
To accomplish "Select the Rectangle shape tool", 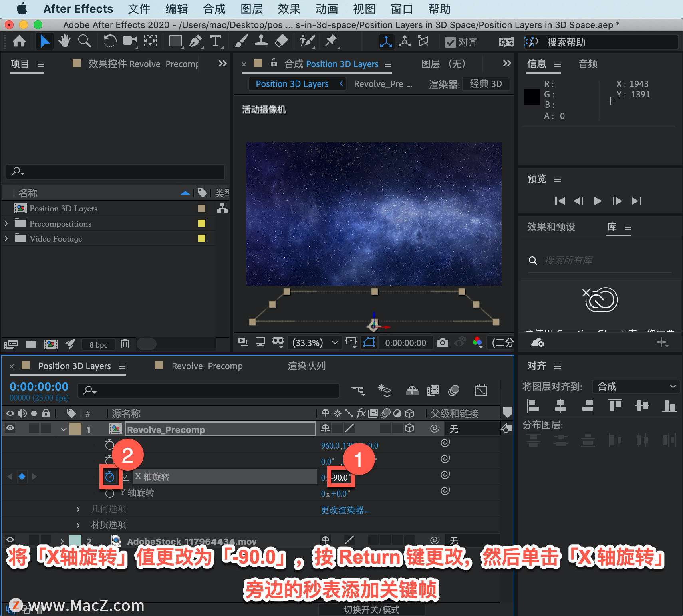I will coord(176,41).
